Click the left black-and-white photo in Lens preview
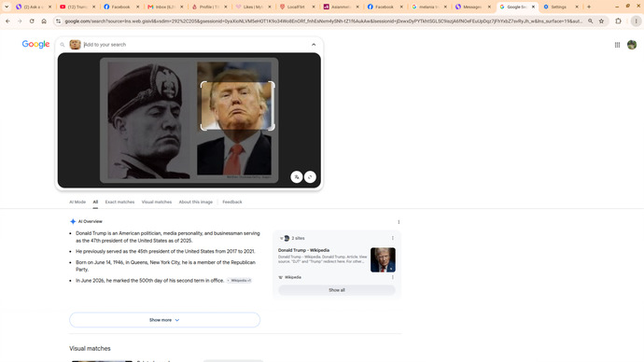The width and height of the screenshot is (644, 362). tap(148, 120)
